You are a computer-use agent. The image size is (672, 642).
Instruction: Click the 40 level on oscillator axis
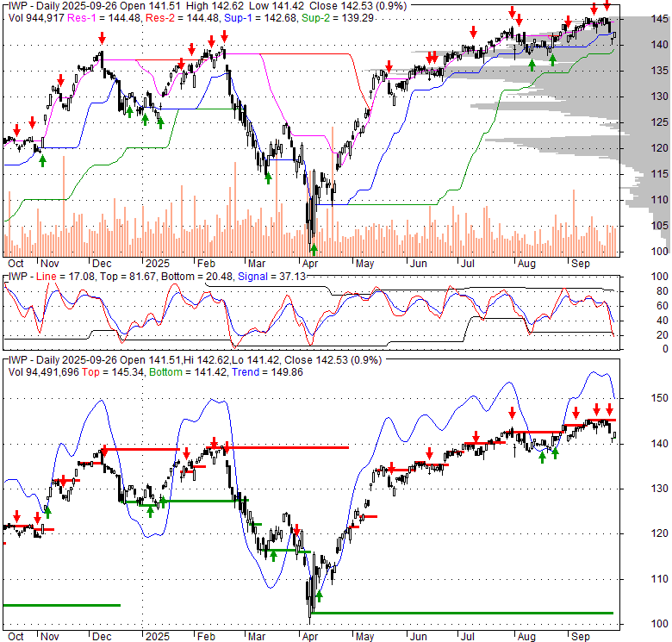[663, 321]
